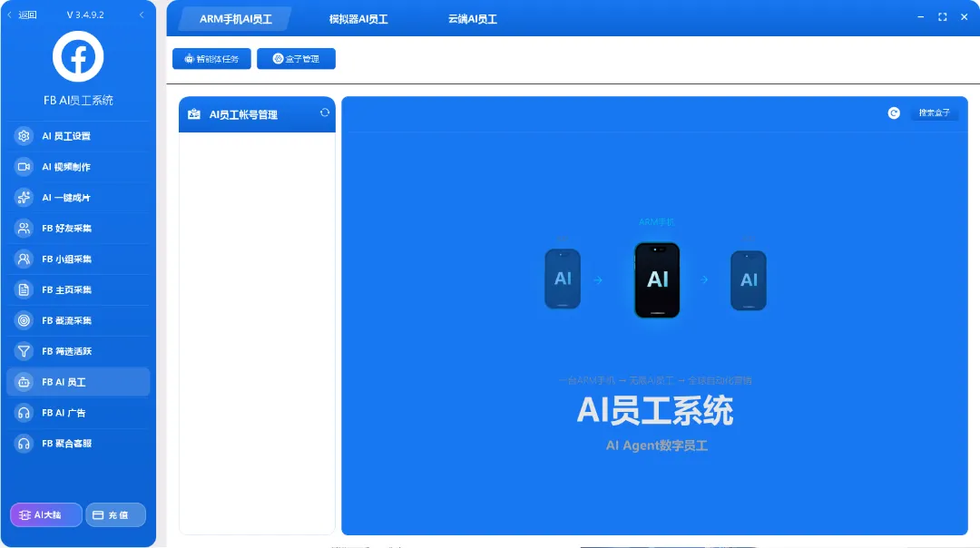Image resolution: width=980 pixels, height=548 pixels.
Task: Open the FB 主页采集 page collector
Action: [77, 289]
